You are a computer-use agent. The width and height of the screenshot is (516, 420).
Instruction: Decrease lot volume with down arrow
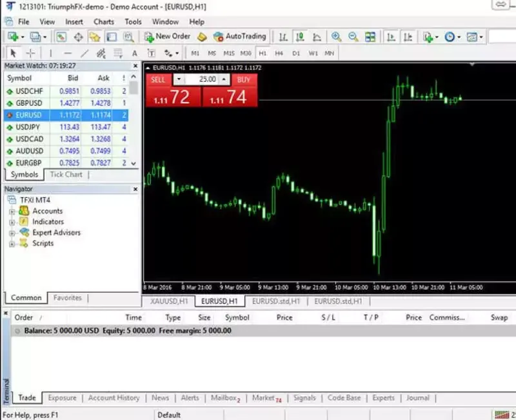coord(179,79)
